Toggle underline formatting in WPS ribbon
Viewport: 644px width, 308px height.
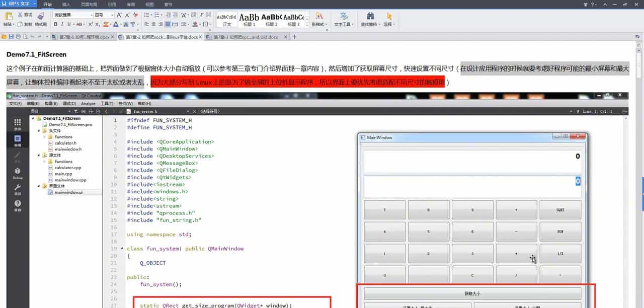pyautogui.click(x=68, y=24)
